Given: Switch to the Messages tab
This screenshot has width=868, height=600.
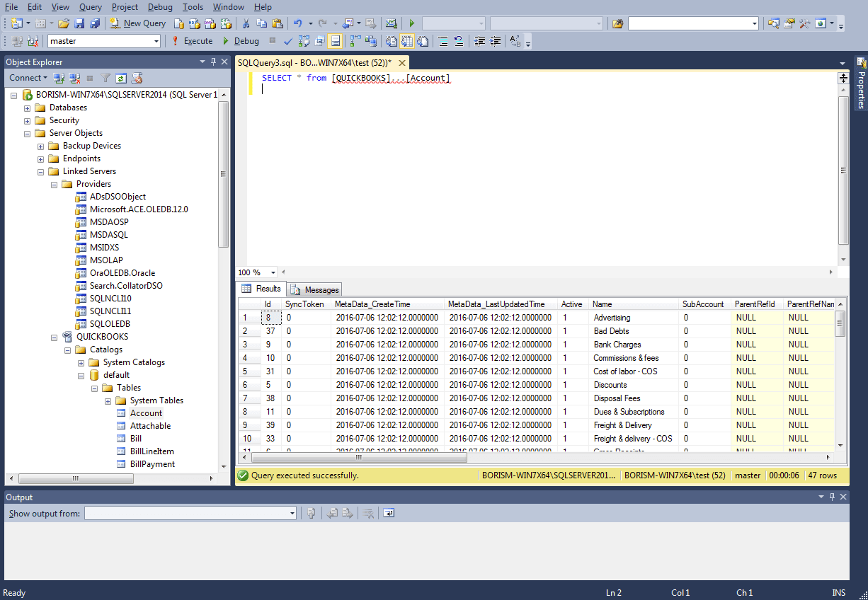Looking at the screenshot, I should point(314,289).
